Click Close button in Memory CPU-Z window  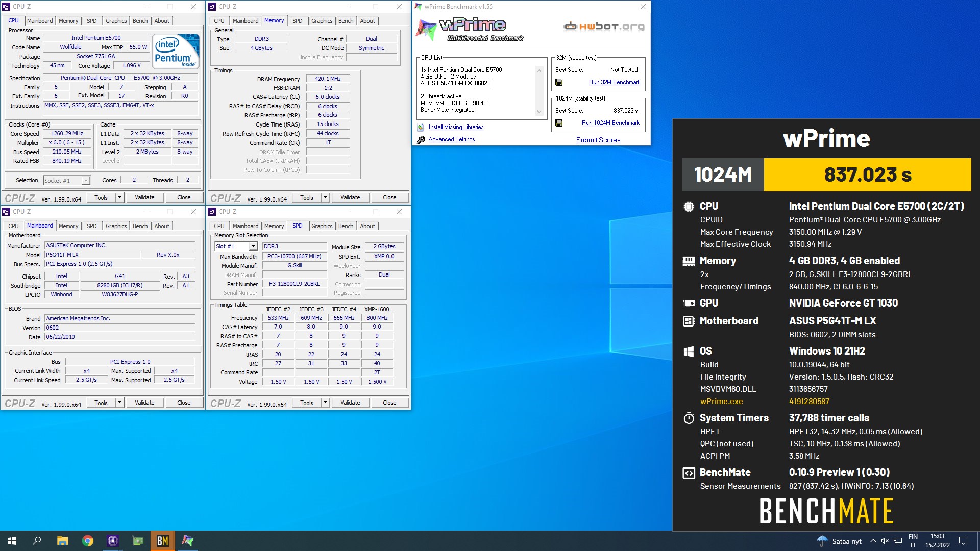pos(389,197)
